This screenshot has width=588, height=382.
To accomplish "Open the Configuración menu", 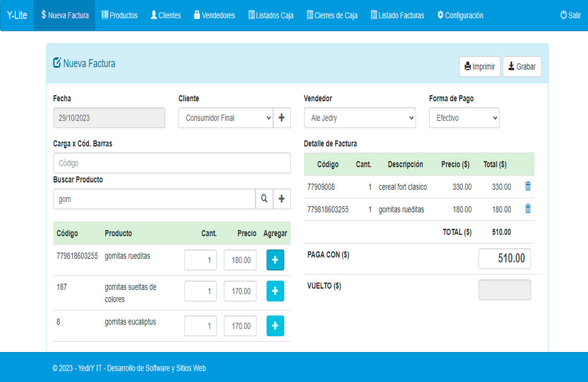I will (460, 15).
